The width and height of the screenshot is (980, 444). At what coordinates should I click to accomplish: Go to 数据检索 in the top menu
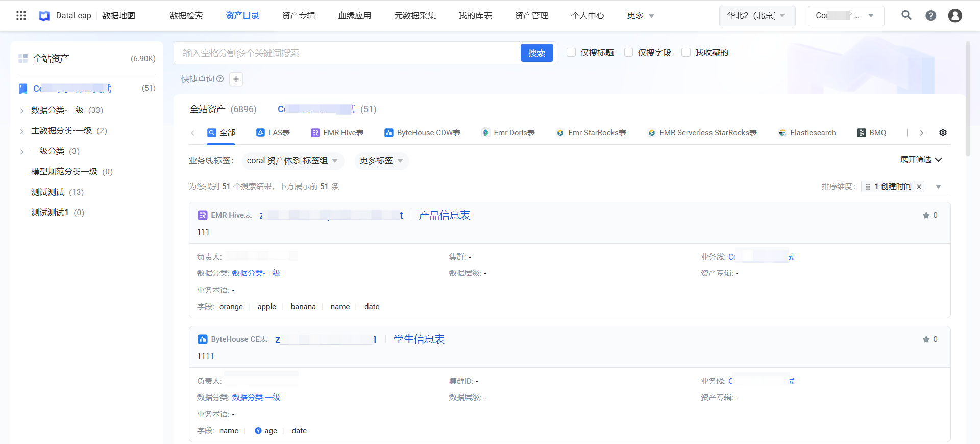click(186, 15)
